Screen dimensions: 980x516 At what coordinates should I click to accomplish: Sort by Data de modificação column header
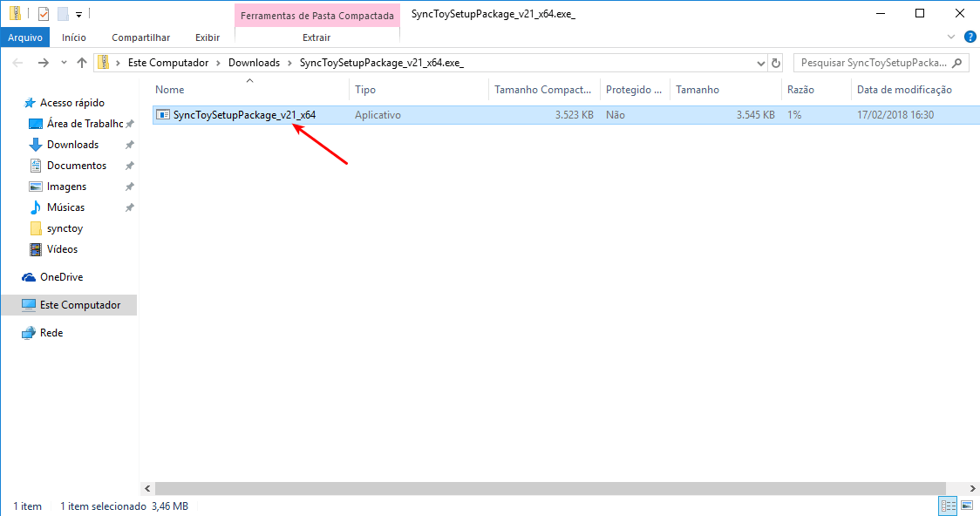tap(904, 89)
